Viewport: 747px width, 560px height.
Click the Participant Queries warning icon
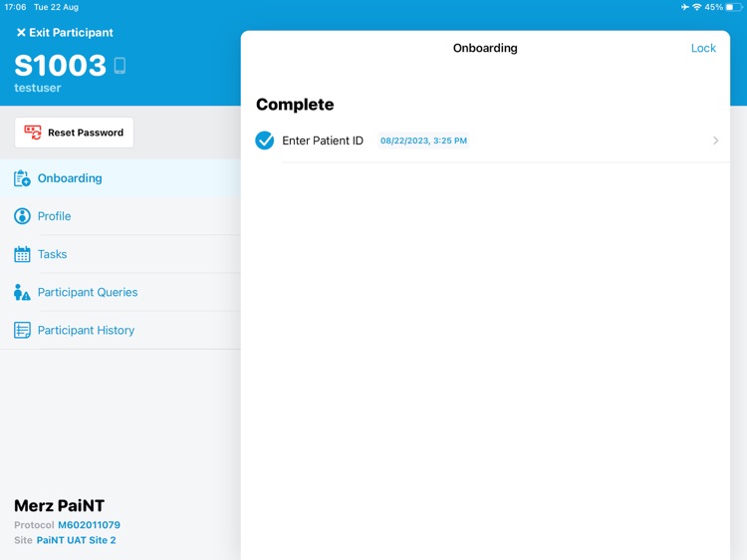22,292
